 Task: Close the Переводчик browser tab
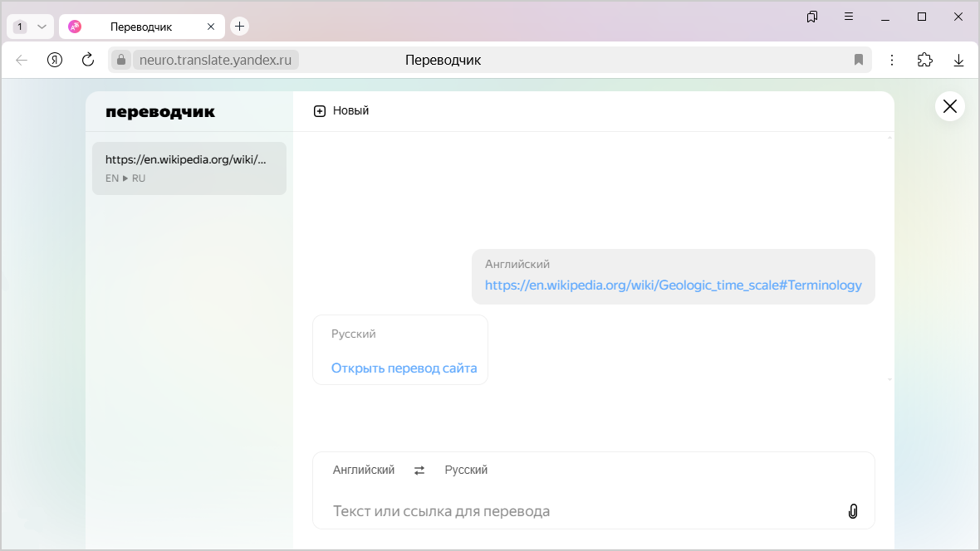click(x=211, y=27)
